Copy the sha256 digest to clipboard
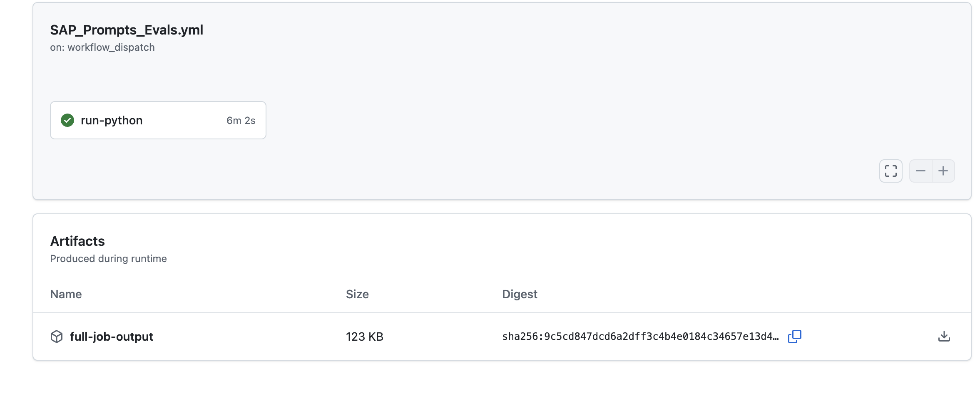Screen dimensions: 980x401 (794, 337)
